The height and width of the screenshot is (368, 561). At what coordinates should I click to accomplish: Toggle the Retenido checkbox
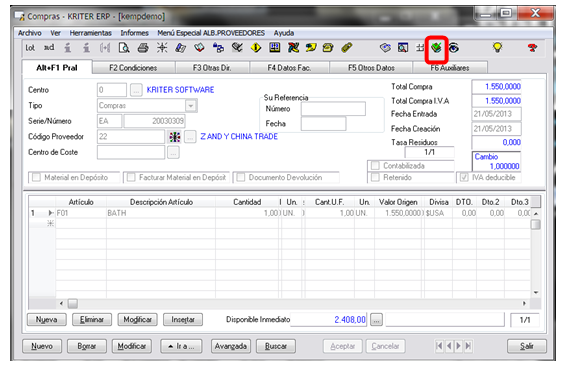click(375, 177)
